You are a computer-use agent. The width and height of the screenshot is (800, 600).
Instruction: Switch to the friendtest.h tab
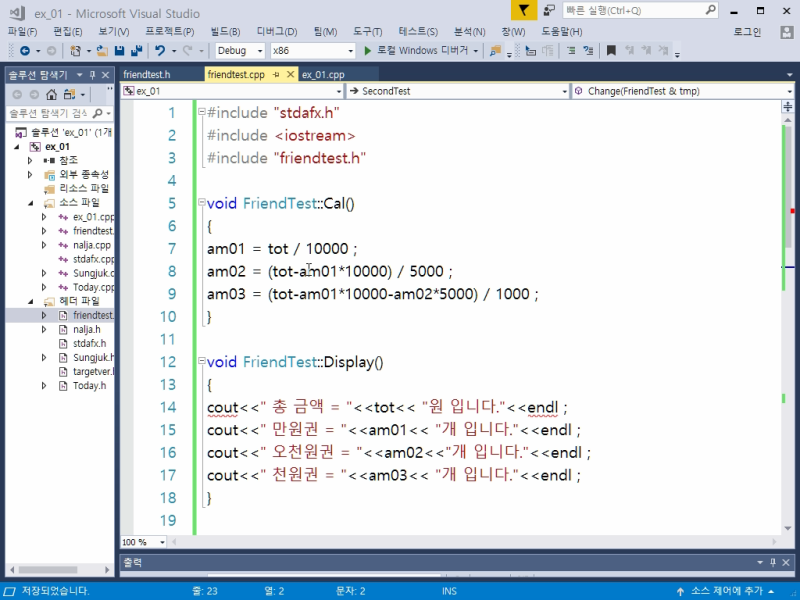tap(147, 74)
